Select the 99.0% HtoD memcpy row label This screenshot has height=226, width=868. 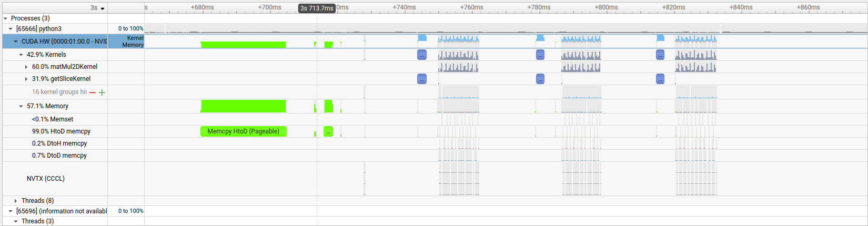click(61, 131)
